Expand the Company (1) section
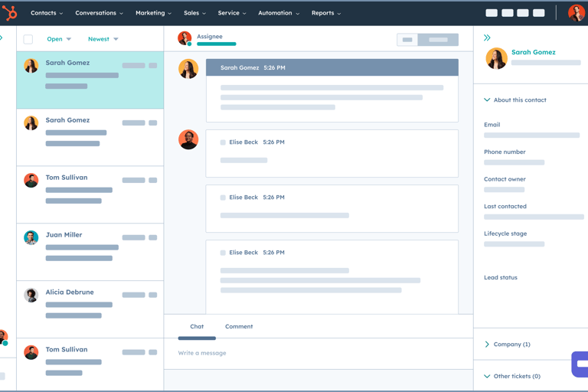This screenshot has height=392, width=588. point(508,345)
